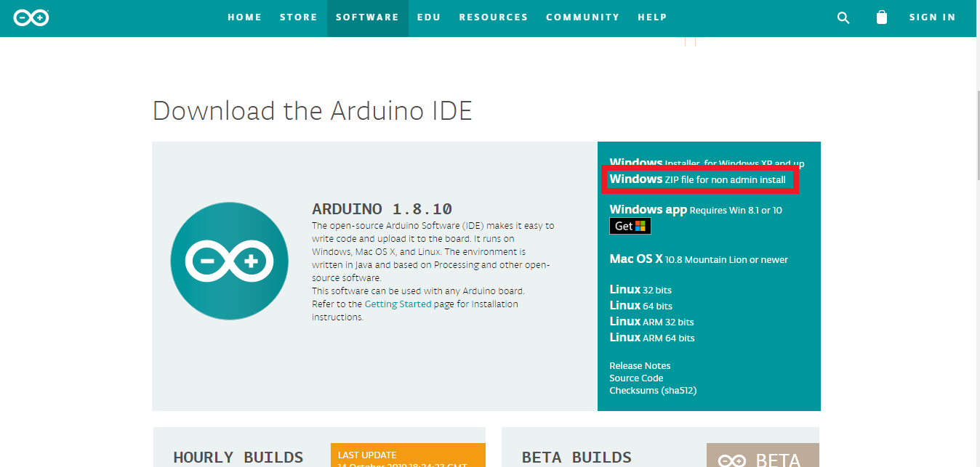Download Linux 64 bits version
The height and width of the screenshot is (467, 980).
[x=640, y=306]
